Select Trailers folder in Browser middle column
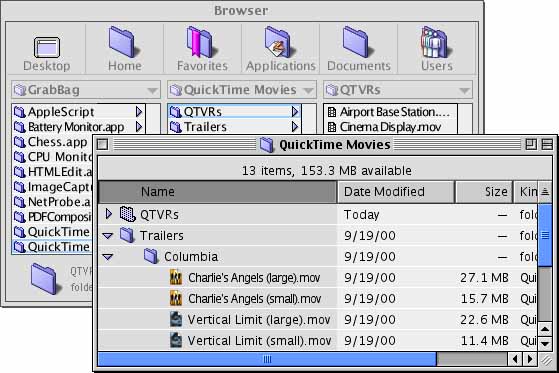Screen dimensions: 559x373 coord(234,127)
